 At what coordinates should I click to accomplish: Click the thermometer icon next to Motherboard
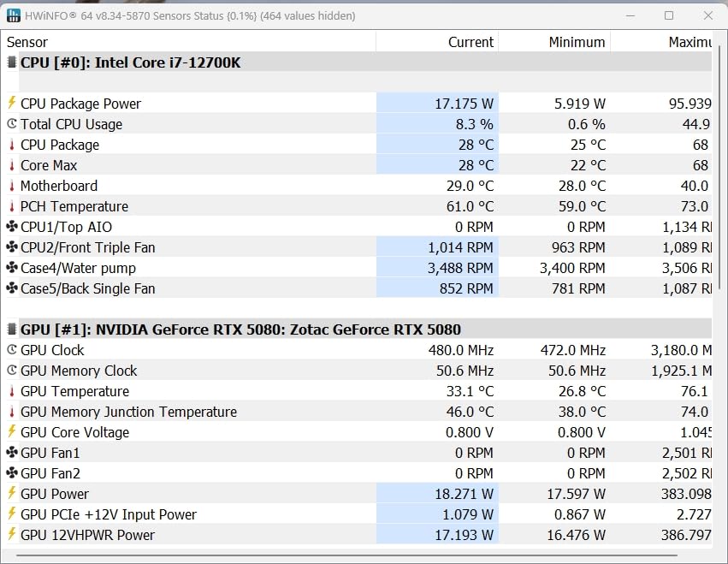(x=12, y=186)
